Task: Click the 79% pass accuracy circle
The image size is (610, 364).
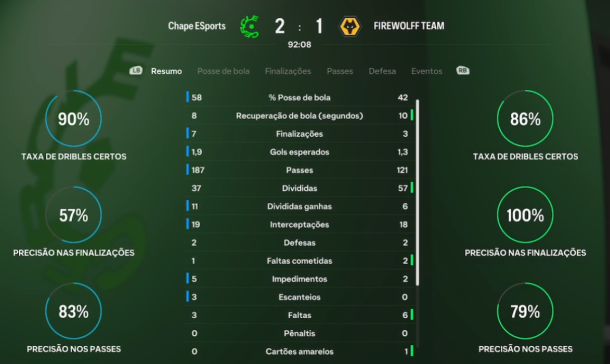Action: tap(525, 311)
